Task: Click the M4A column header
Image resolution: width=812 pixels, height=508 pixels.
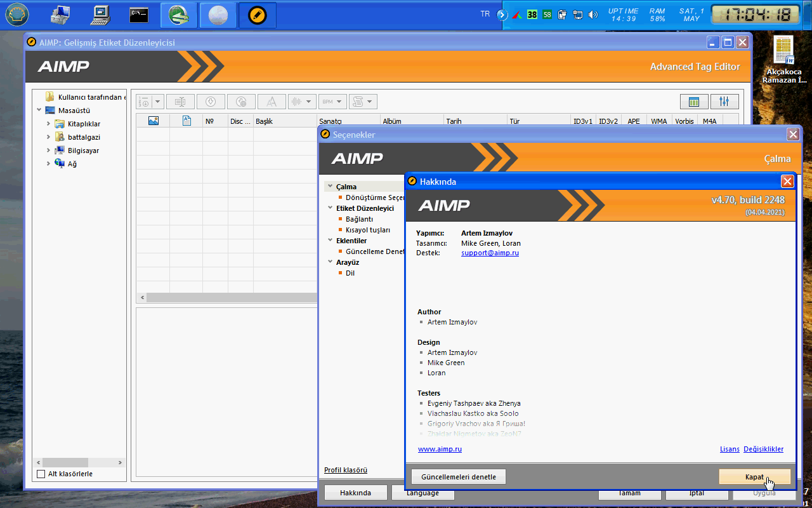Action: (x=710, y=121)
